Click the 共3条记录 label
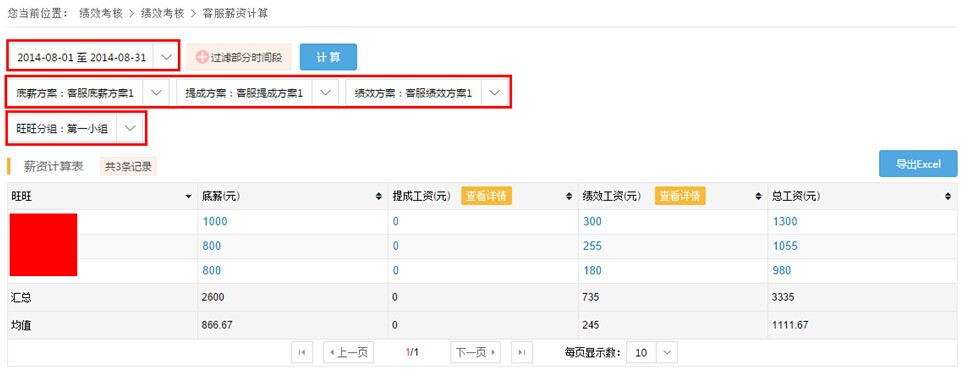This screenshot has width=964, height=372. pyautogui.click(x=128, y=166)
